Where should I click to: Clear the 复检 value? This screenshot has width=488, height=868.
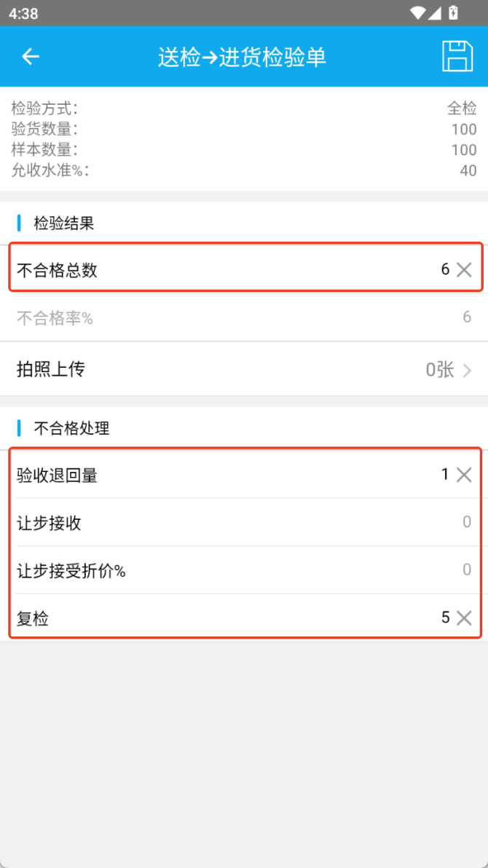pos(464,618)
